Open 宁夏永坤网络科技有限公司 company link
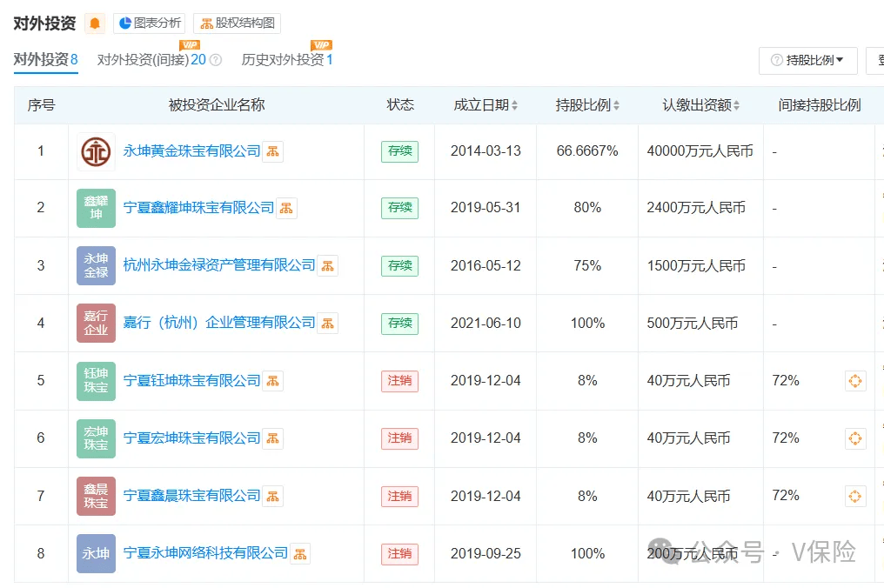The width and height of the screenshot is (884, 588). (205, 553)
